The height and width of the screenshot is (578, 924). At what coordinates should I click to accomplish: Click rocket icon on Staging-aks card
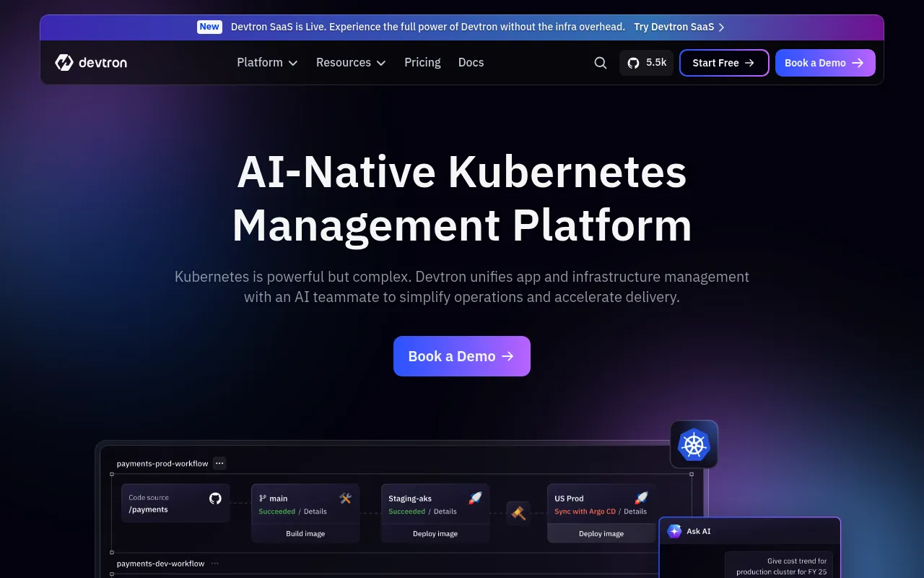tap(475, 498)
